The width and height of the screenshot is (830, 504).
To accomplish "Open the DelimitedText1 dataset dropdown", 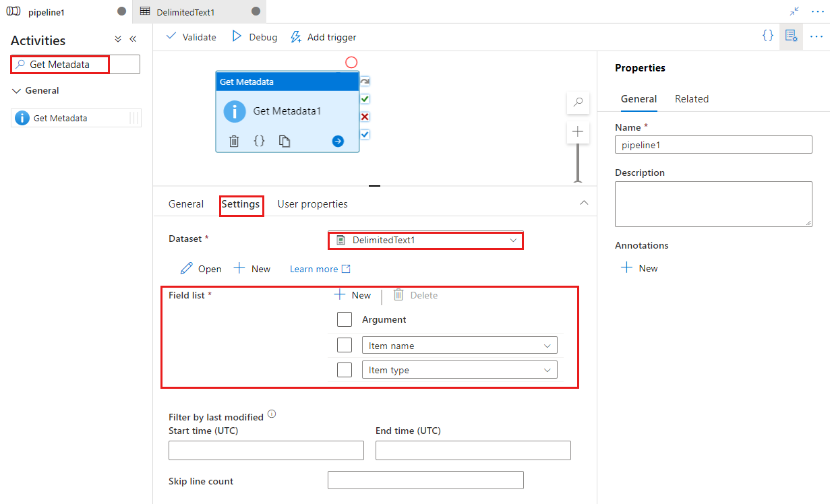I will (515, 240).
